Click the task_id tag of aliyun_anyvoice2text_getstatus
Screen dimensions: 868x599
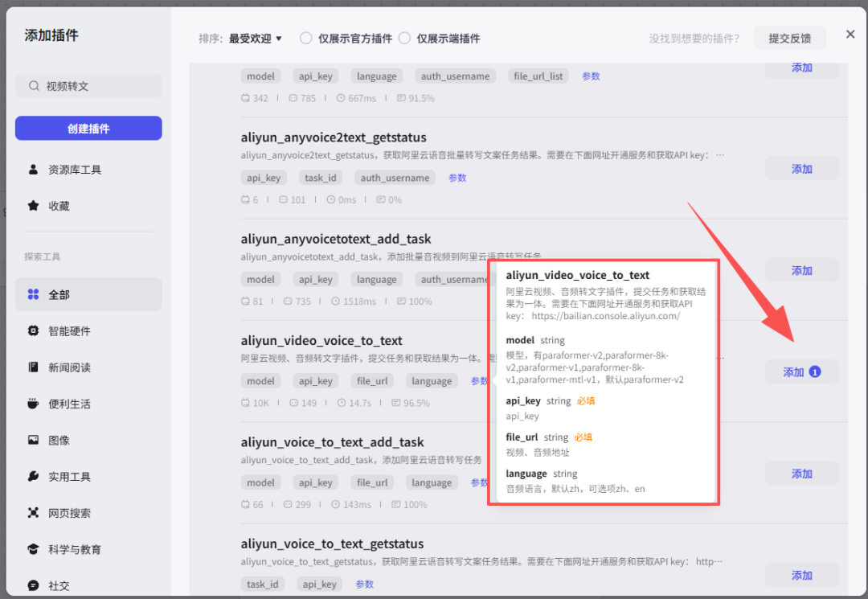coord(321,178)
